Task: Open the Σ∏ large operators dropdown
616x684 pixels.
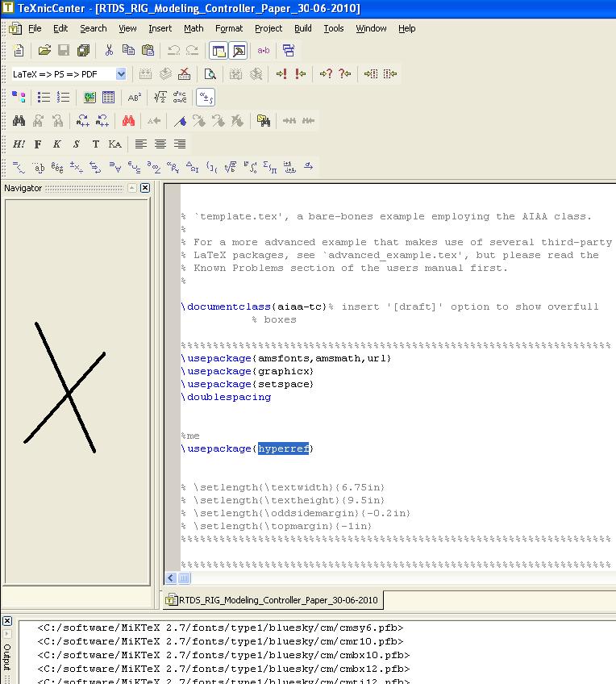Action: tap(270, 167)
